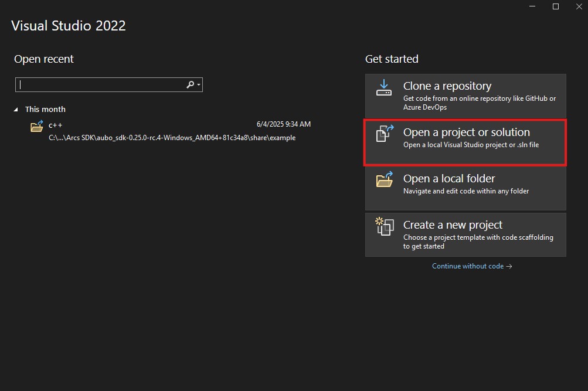Collapse the This month group

[16, 110]
